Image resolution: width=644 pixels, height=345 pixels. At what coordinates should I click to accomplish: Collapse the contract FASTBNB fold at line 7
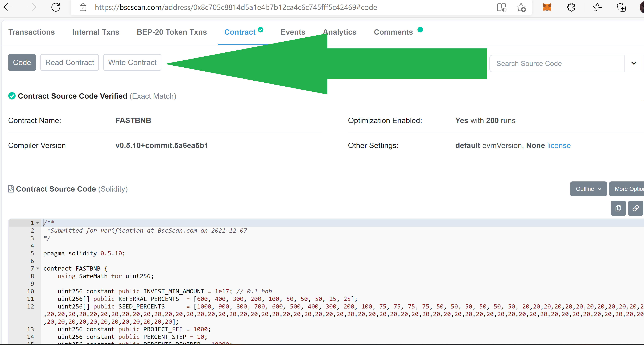38,268
